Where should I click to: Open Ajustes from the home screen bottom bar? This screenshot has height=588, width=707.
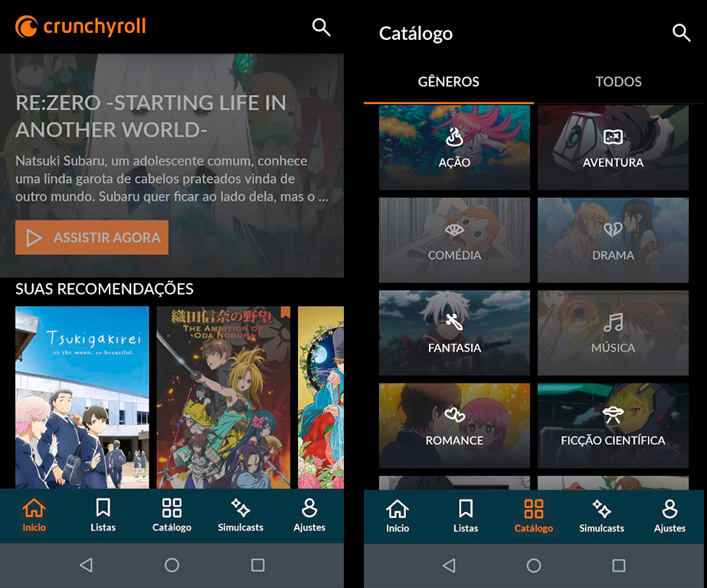tap(309, 515)
